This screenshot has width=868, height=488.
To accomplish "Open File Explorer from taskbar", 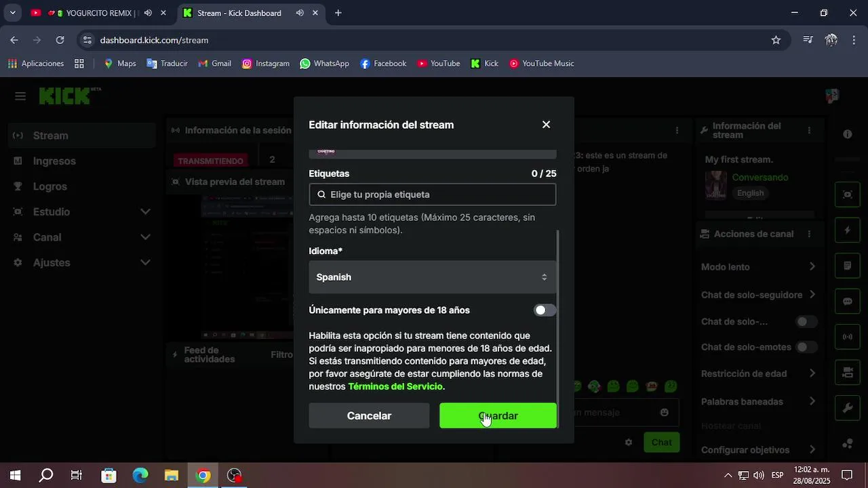I will coord(172,475).
